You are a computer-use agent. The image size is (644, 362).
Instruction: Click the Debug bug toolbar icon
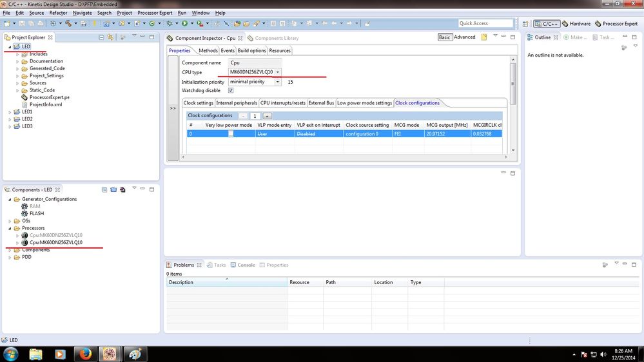(x=169, y=23)
